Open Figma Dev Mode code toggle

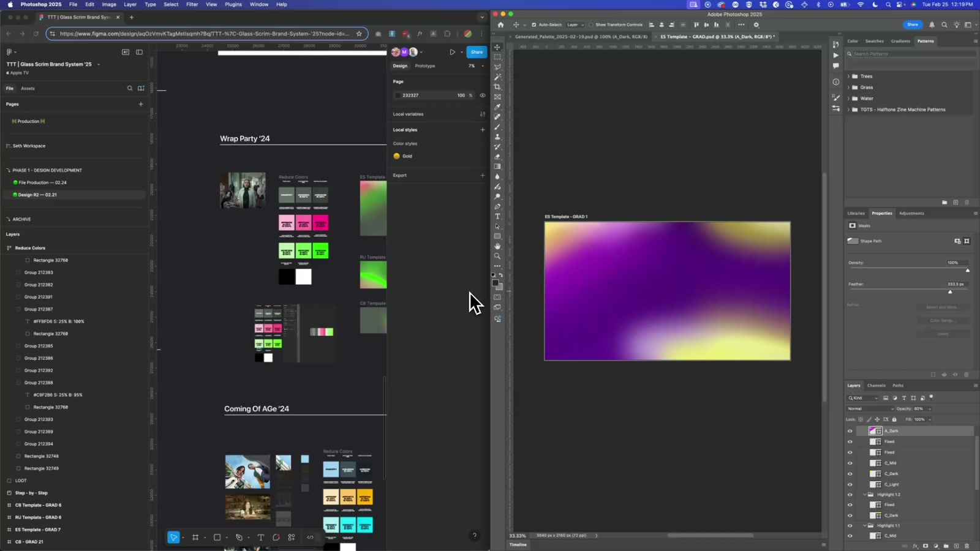310,538
